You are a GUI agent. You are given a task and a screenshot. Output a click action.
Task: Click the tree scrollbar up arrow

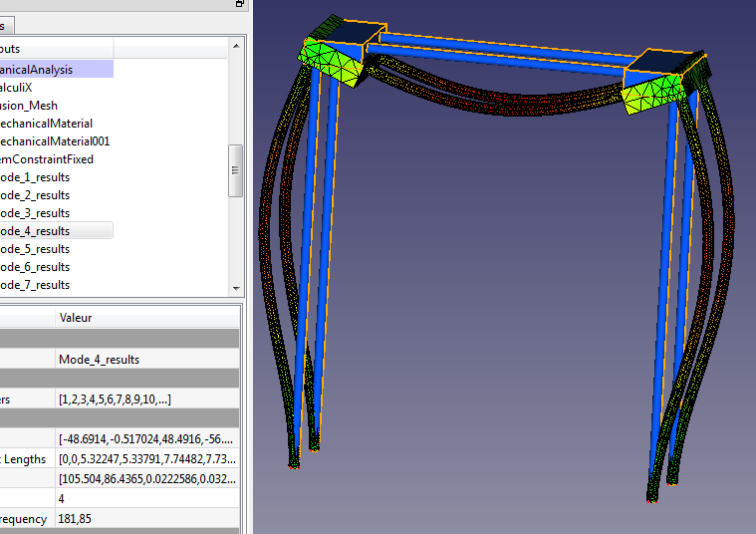tap(236, 46)
